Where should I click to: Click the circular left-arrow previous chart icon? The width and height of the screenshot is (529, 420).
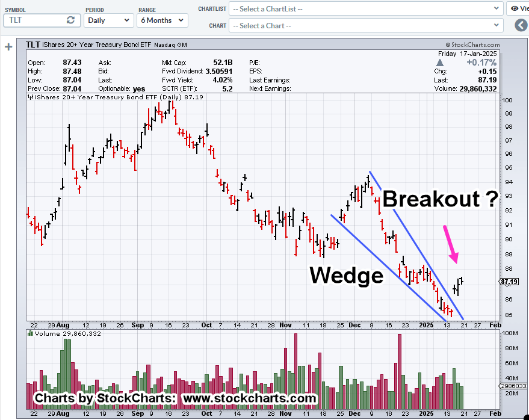(x=521, y=26)
